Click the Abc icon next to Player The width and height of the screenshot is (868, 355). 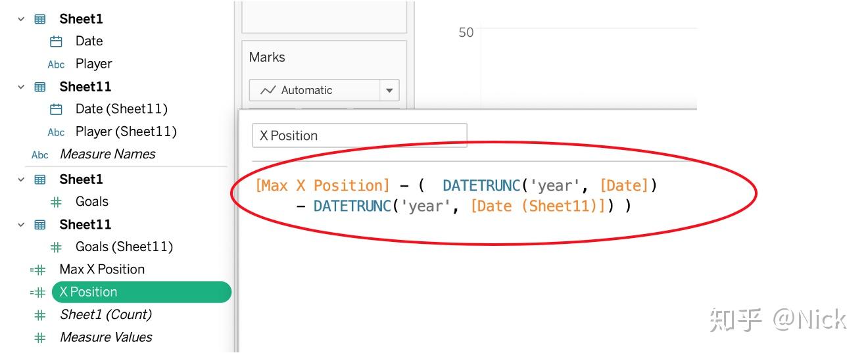coord(57,64)
